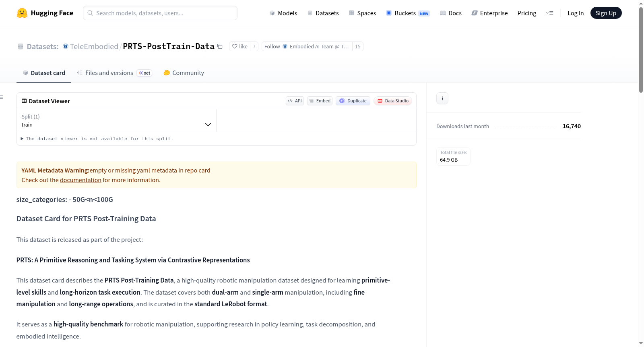This screenshot has height=347, width=644.
Task: Click the TeleEmbodied organization avatar icon
Action: tap(66, 46)
